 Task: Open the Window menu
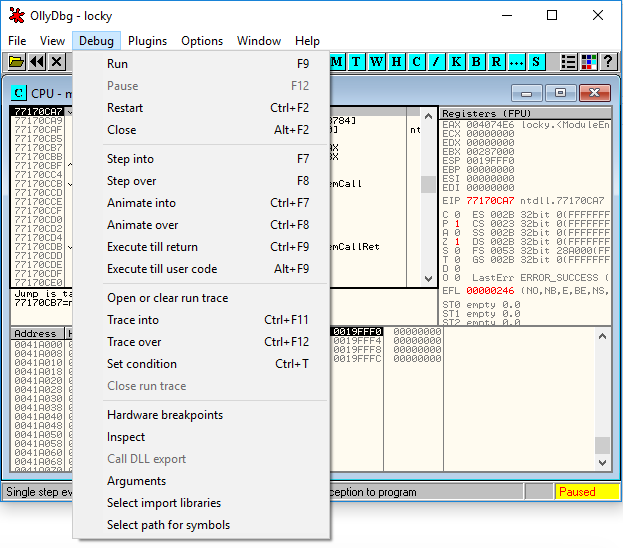click(259, 41)
